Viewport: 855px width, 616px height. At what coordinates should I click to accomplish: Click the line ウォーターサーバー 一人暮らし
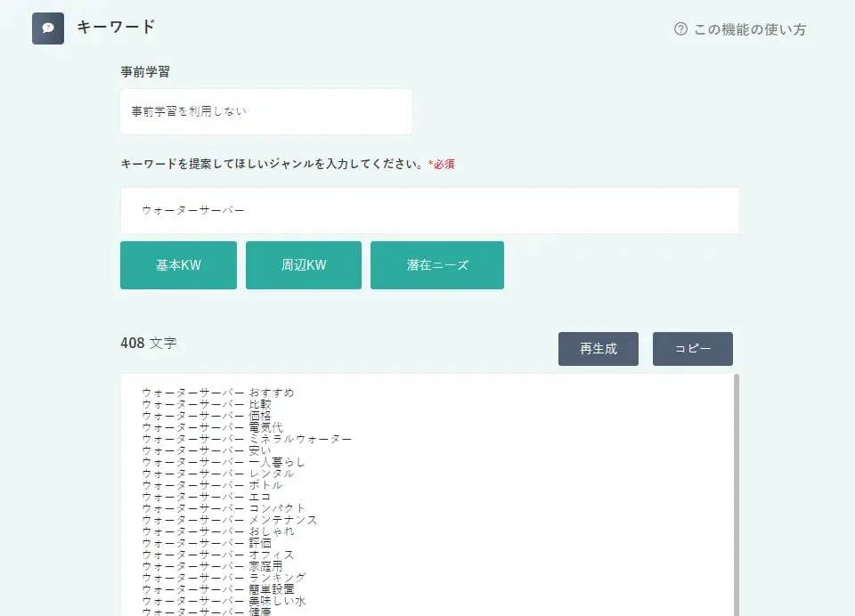click(224, 462)
